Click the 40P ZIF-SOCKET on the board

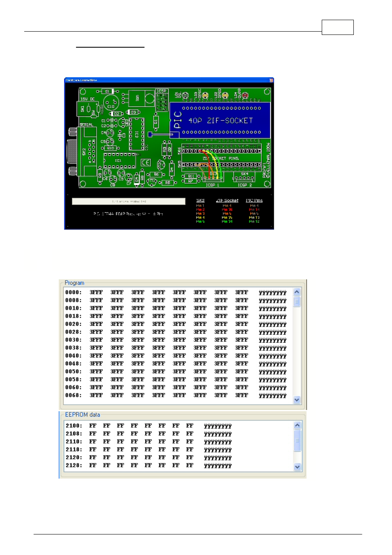220,121
